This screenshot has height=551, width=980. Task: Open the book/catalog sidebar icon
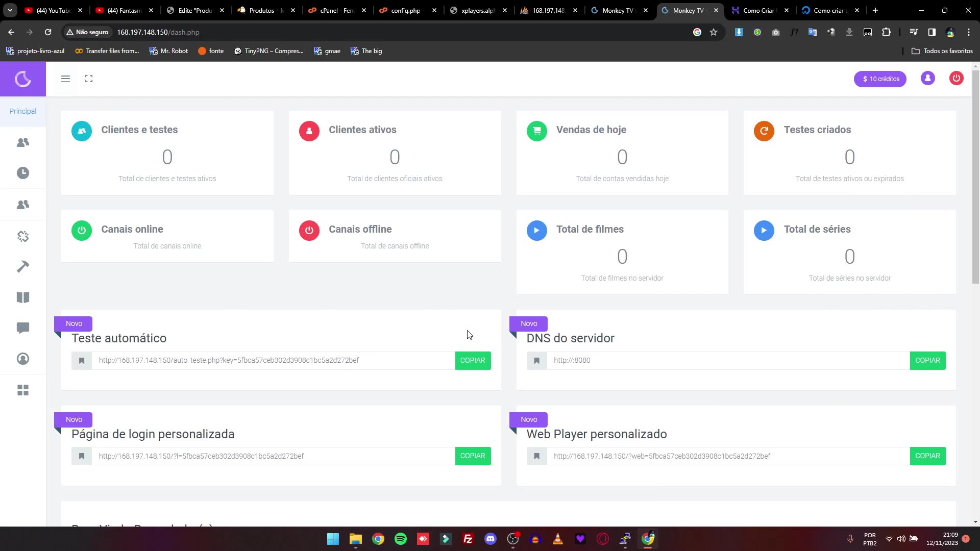coord(23,297)
